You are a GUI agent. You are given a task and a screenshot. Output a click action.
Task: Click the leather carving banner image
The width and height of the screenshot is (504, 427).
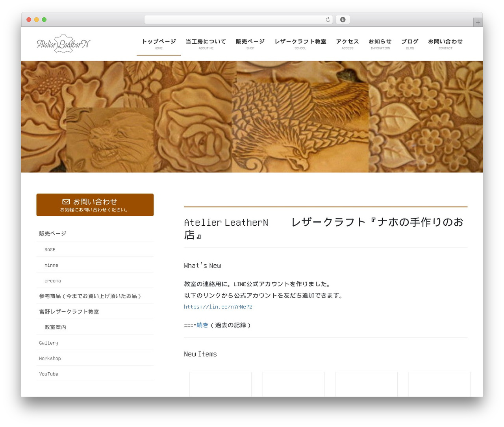tap(252, 117)
